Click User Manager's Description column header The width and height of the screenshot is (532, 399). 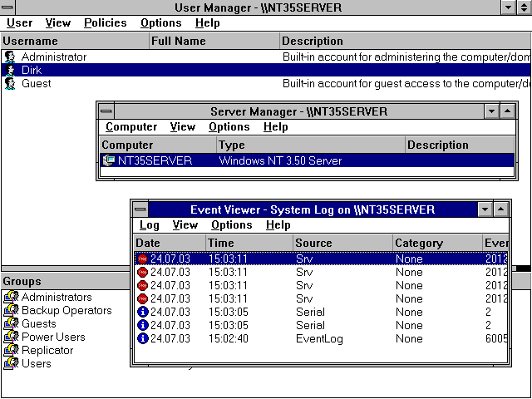point(406,41)
